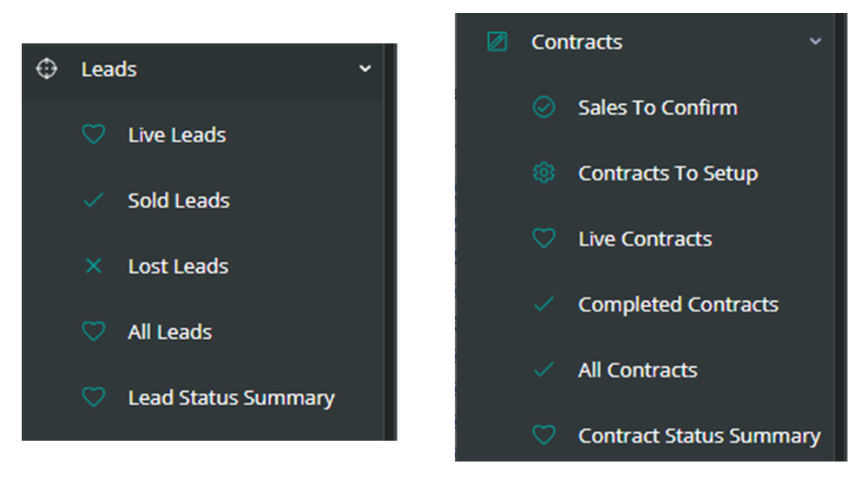Open Lead Status Summary page
Viewport: 868px width, 478px height.
point(231,398)
